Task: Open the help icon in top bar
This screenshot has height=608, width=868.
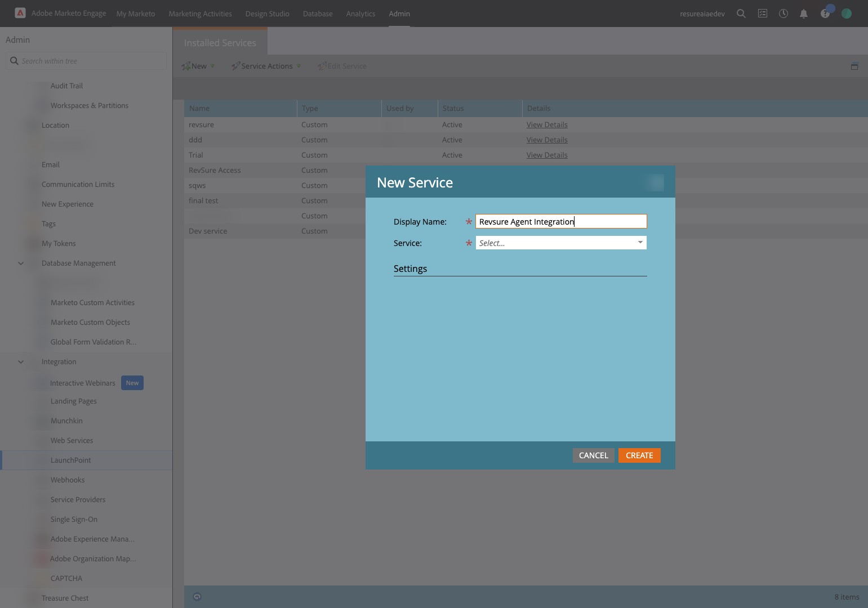Action: click(825, 14)
